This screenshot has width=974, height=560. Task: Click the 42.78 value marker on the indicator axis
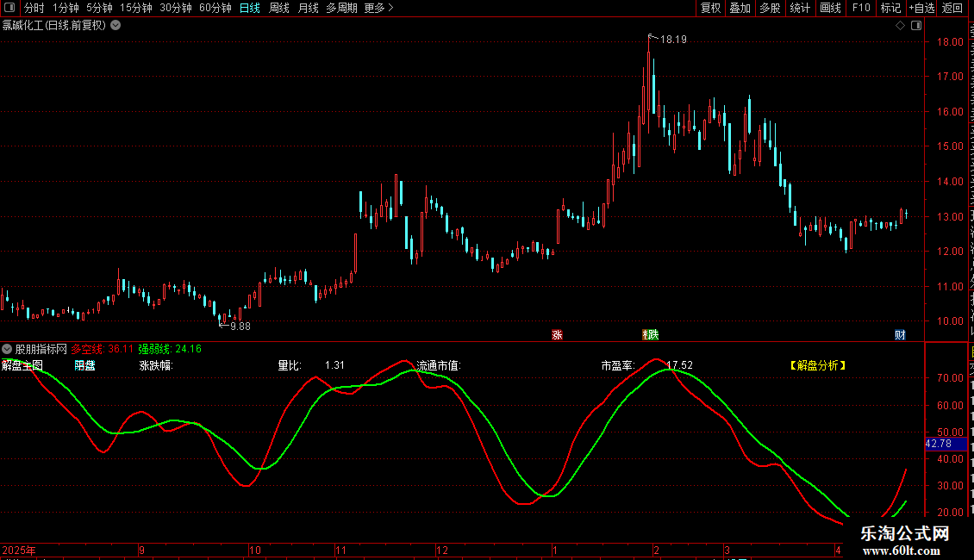pos(946,444)
